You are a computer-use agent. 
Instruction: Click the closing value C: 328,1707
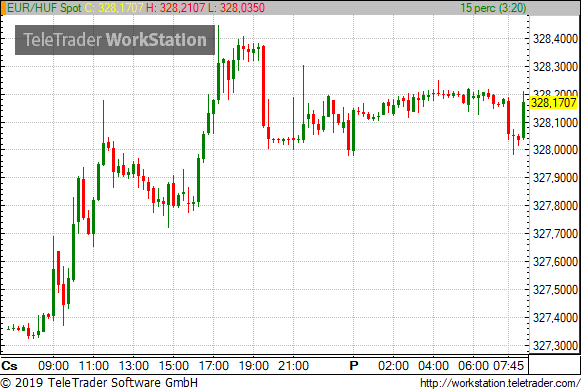(x=114, y=8)
